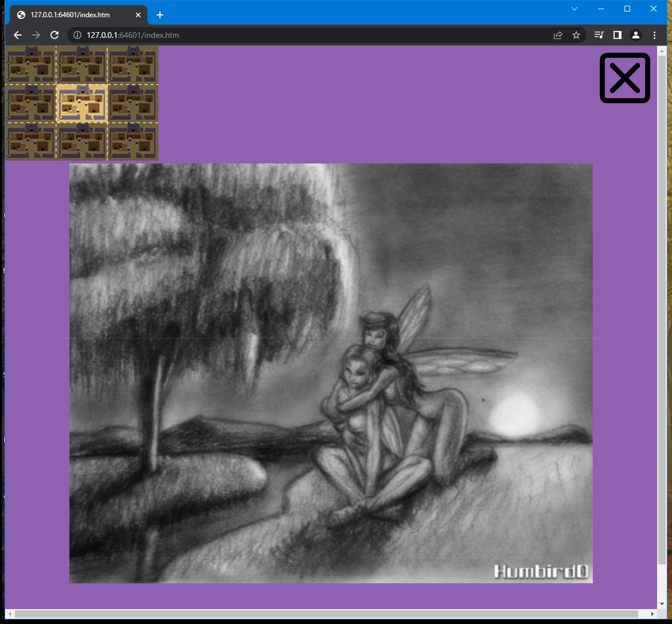Click the address bar URL field
Viewport: 672px width, 624px height.
point(287,35)
